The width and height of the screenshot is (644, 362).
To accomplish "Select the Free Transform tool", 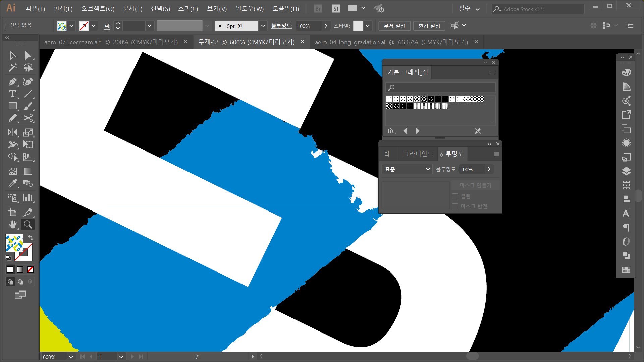I will (28, 144).
